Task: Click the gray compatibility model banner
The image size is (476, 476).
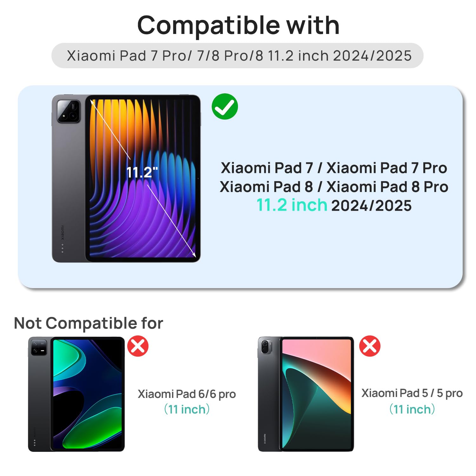Action: click(x=237, y=56)
